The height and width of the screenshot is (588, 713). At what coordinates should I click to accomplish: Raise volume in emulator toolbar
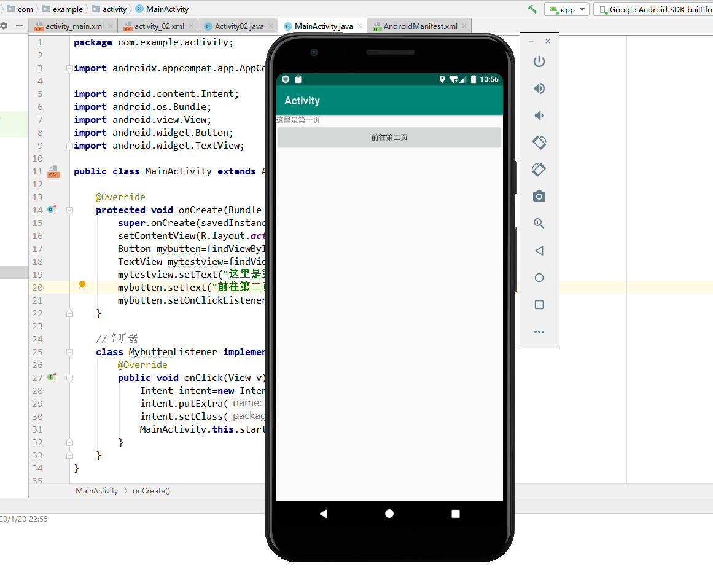[539, 88]
